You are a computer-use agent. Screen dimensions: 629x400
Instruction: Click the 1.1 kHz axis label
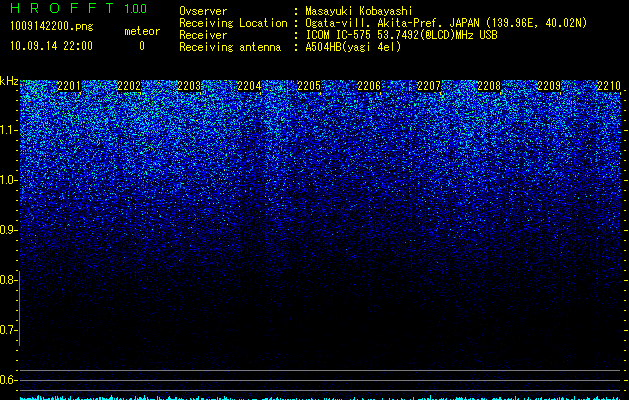(x=8, y=130)
